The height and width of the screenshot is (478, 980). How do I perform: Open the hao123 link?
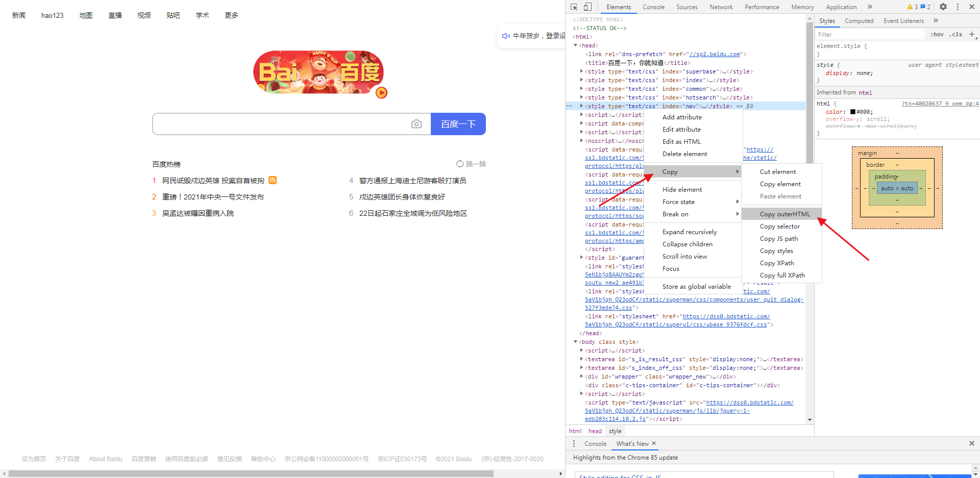point(53,15)
